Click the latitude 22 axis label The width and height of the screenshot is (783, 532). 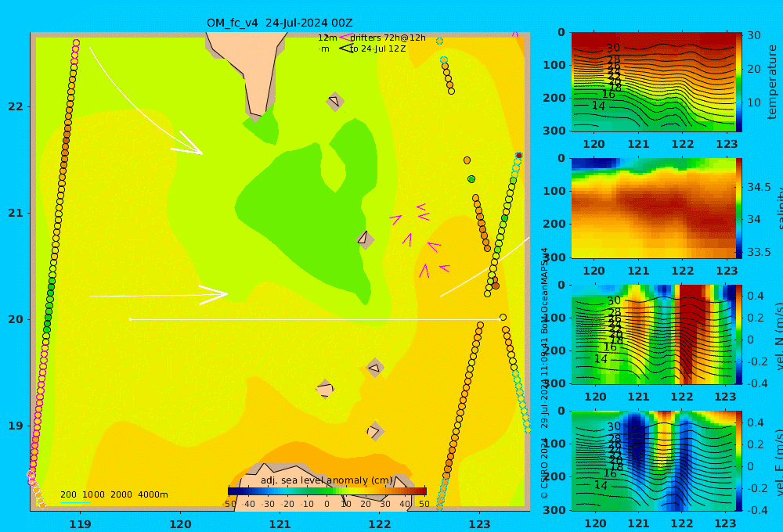click(16, 106)
